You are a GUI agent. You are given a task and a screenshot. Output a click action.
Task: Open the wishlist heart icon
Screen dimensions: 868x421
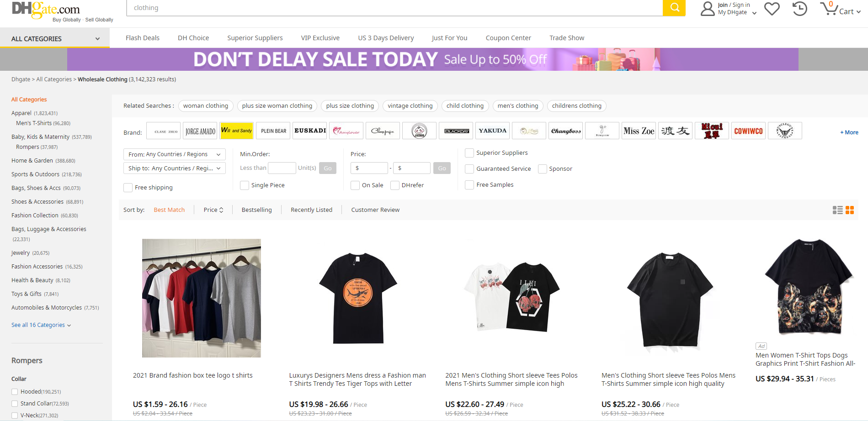click(772, 9)
